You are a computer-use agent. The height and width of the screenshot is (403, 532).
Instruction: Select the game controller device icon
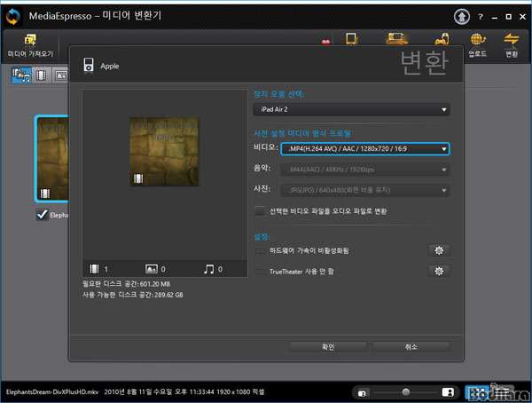click(442, 39)
